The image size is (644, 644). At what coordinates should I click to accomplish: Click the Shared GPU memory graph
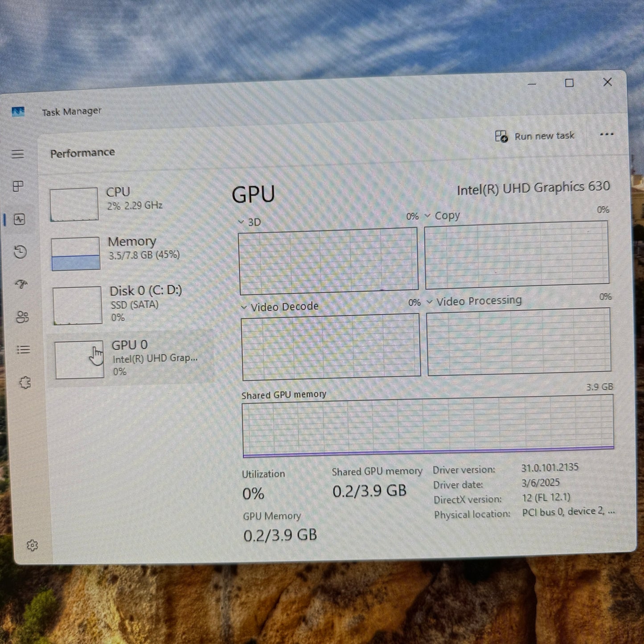tap(428, 426)
